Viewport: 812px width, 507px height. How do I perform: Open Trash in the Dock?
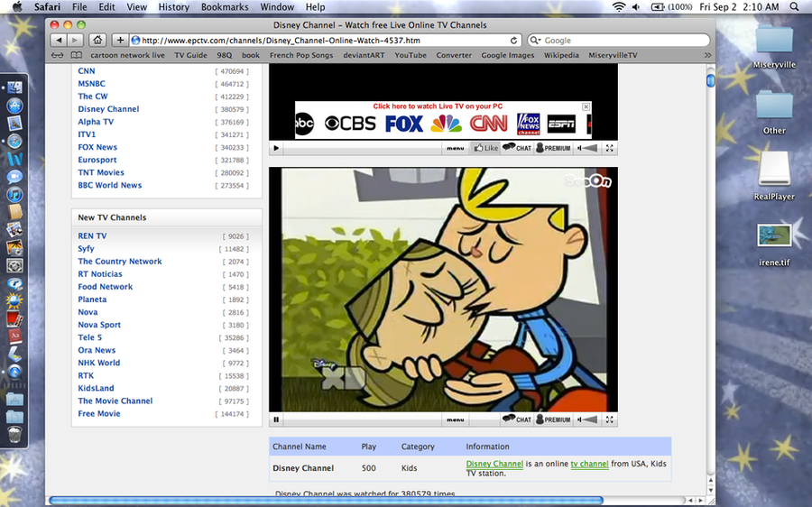14,435
